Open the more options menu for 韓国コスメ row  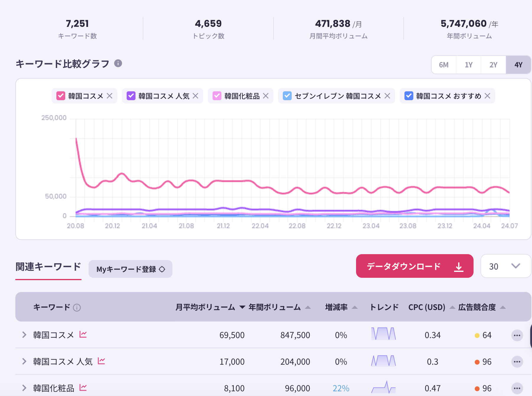click(x=517, y=335)
